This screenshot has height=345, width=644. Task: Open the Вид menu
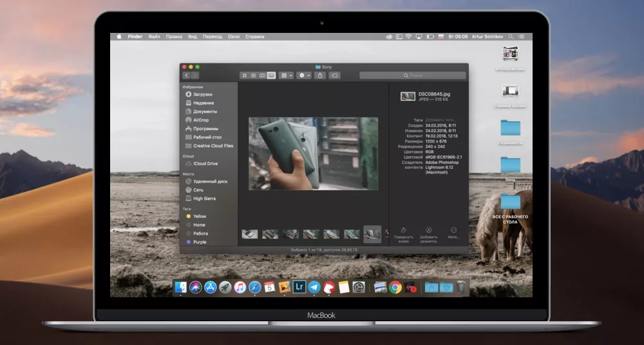point(193,37)
